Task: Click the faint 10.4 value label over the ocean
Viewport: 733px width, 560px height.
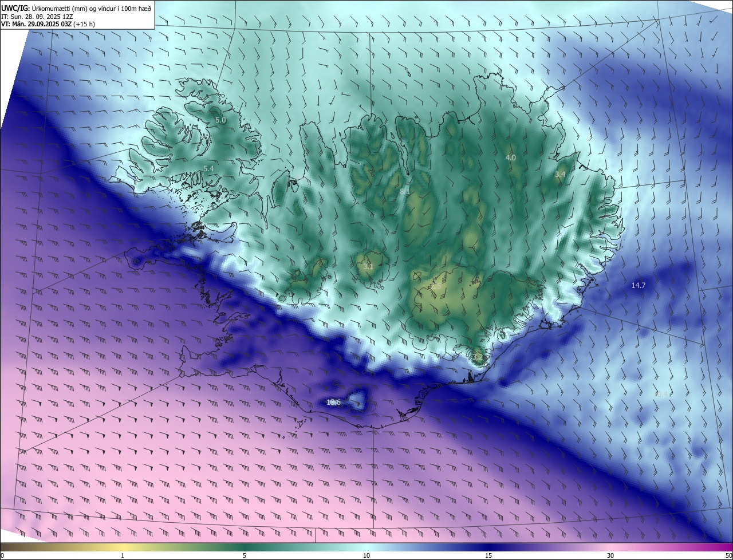Action: pyautogui.click(x=662, y=394)
